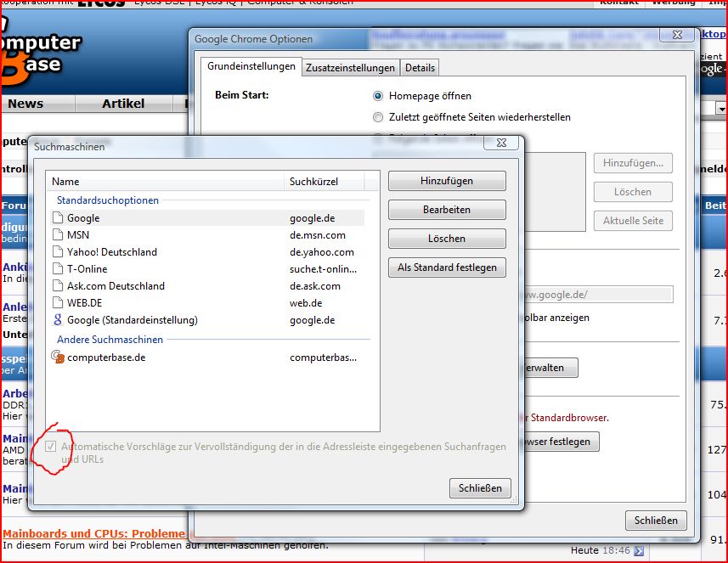The height and width of the screenshot is (563, 728).
Task: Select de.msn.com shortcut text
Action: pyautogui.click(x=318, y=235)
